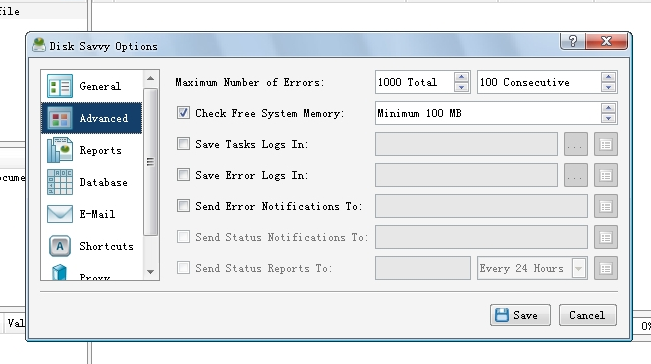The image size is (651, 364).
Task: Click the Maximum Number of Errors label
Action: click(x=250, y=82)
